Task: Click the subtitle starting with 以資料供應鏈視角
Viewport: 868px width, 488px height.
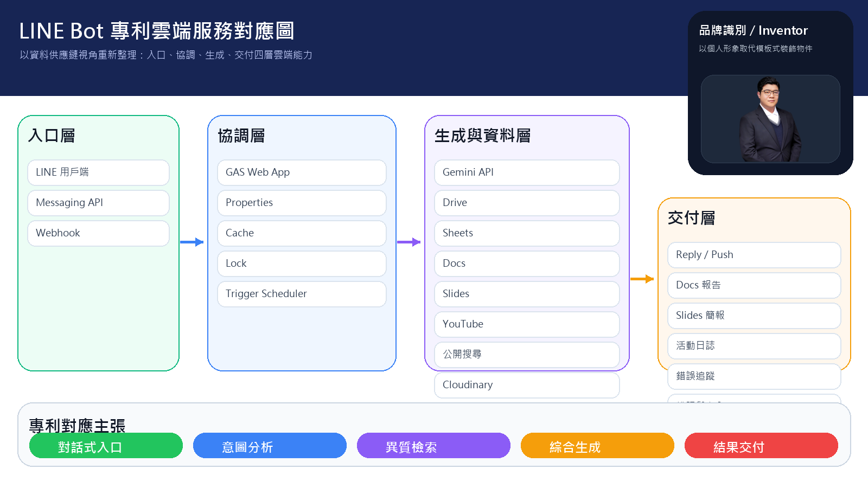Action: pyautogui.click(x=166, y=55)
